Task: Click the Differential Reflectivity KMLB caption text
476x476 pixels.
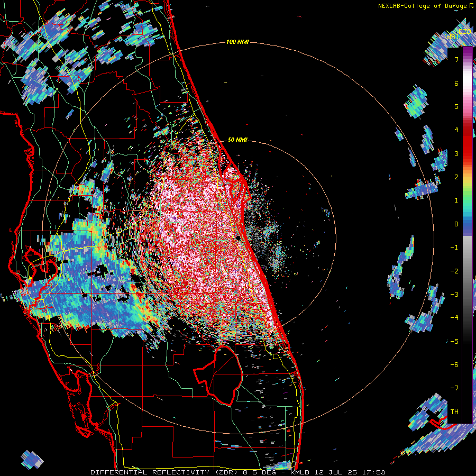Action: [x=237, y=472]
